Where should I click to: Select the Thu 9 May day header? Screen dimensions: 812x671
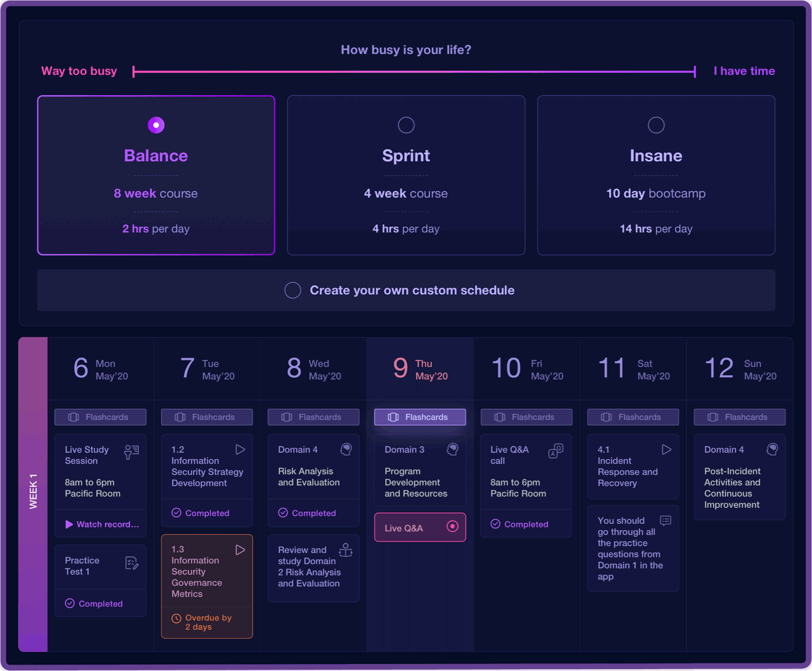click(x=421, y=369)
